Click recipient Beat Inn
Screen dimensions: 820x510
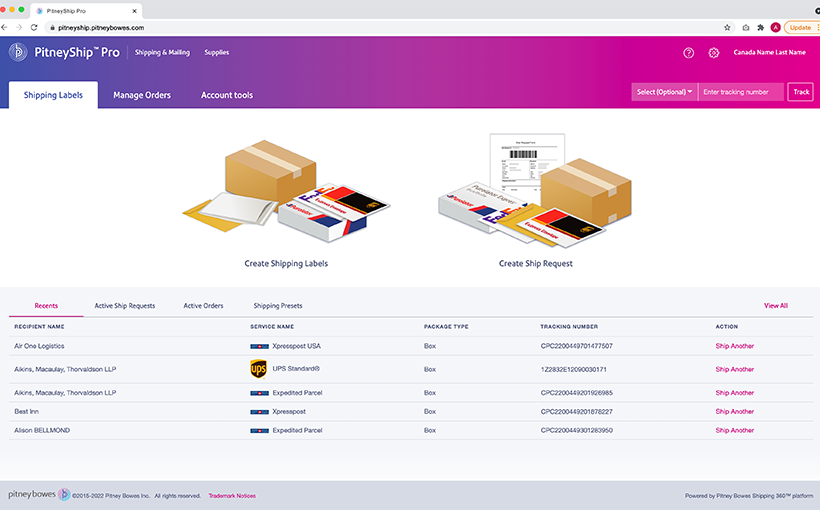pyautogui.click(x=26, y=412)
